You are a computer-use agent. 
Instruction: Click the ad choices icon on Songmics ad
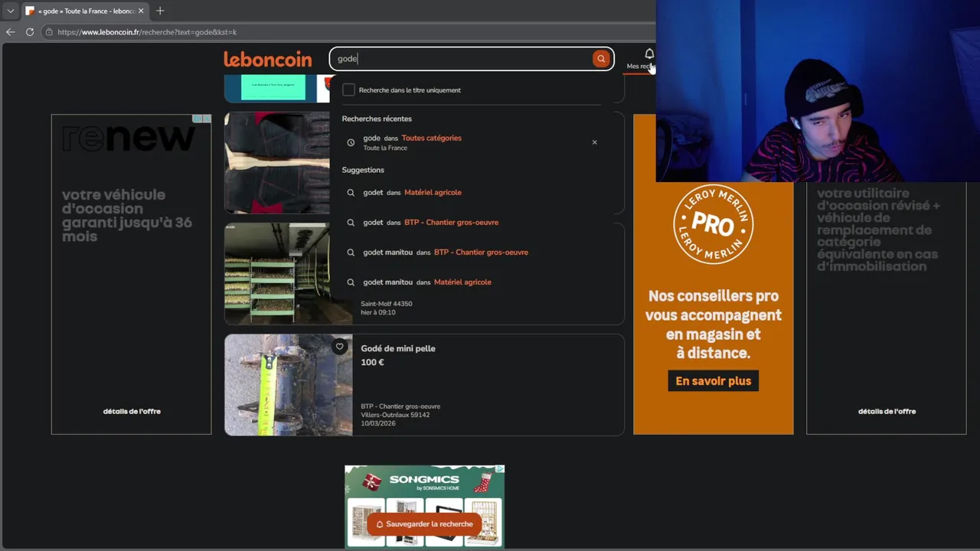click(x=500, y=469)
